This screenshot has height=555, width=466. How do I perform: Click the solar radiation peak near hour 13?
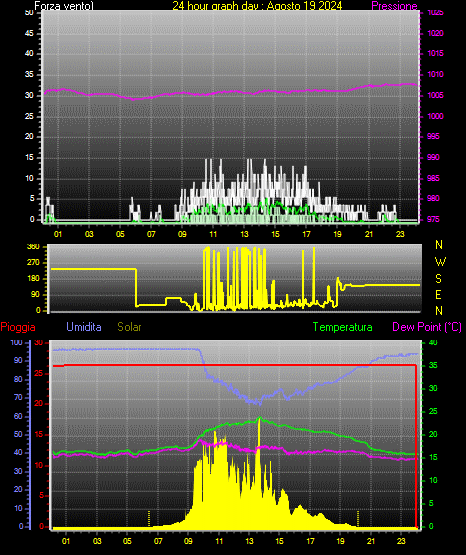pyautogui.click(x=259, y=420)
